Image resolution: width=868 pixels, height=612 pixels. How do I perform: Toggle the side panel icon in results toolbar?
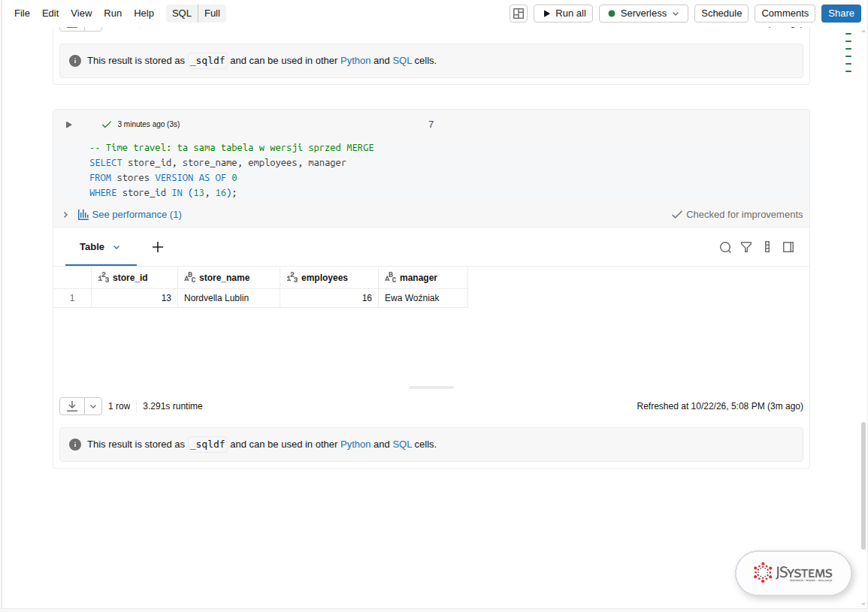[x=788, y=247]
